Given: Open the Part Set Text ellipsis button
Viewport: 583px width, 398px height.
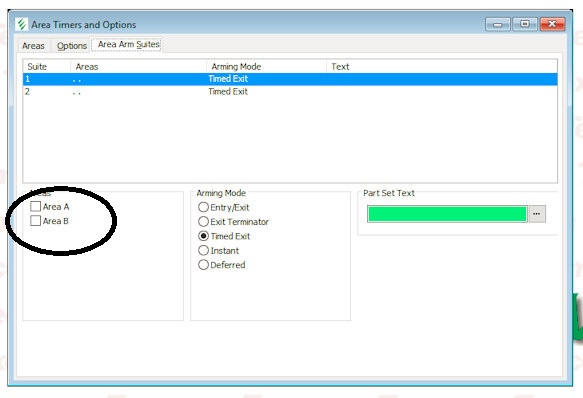Looking at the screenshot, I should click(537, 214).
